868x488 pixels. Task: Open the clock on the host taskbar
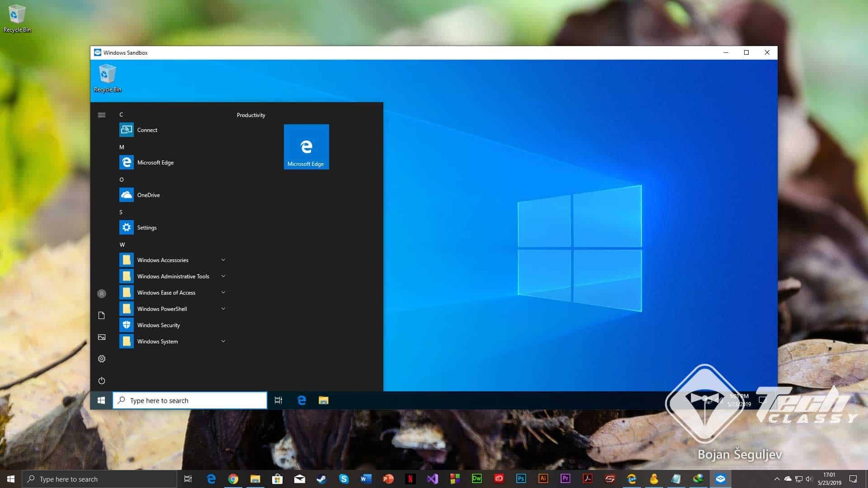coord(830,479)
